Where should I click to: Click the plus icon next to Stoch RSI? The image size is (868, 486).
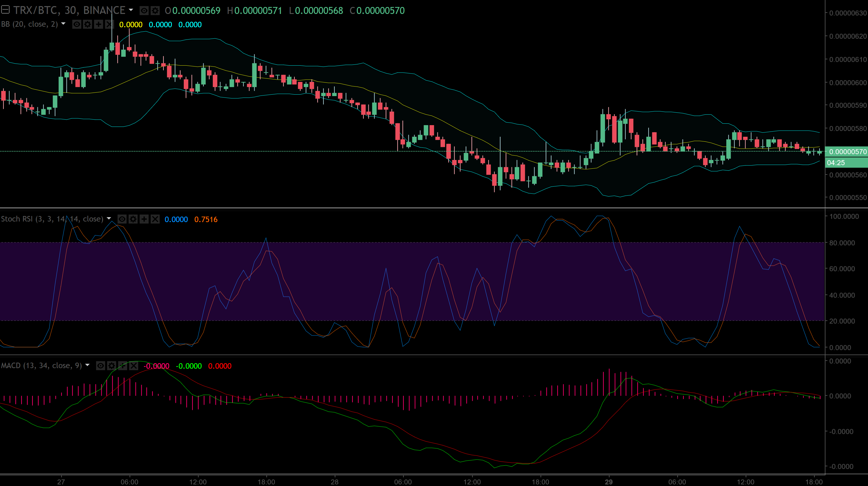(144, 219)
